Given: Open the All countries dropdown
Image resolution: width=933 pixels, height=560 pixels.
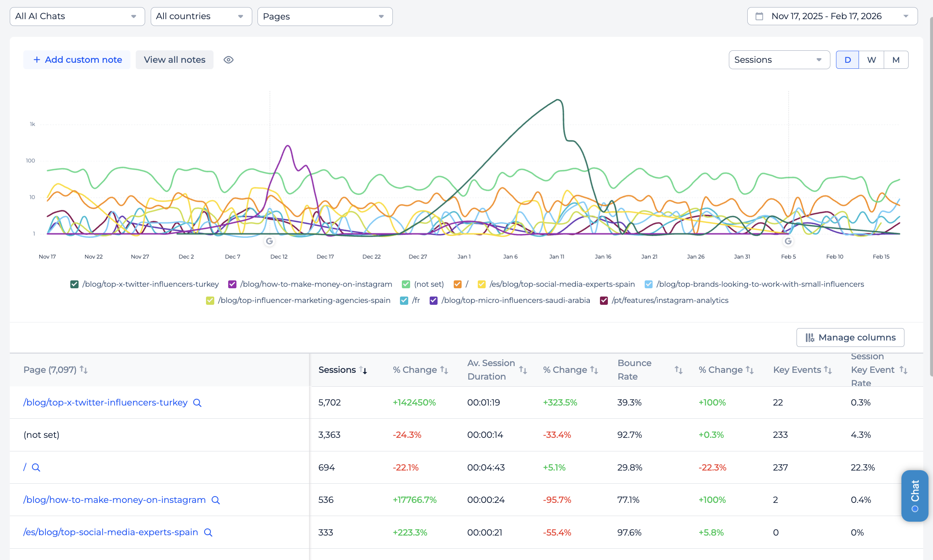Looking at the screenshot, I should tap(201, 16).
